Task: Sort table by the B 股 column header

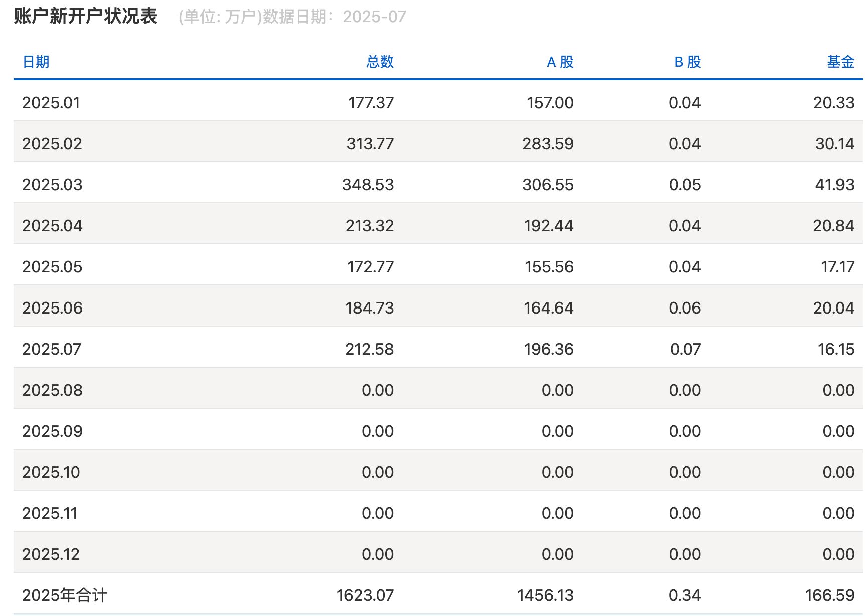Action: click(x=687, y=62)
